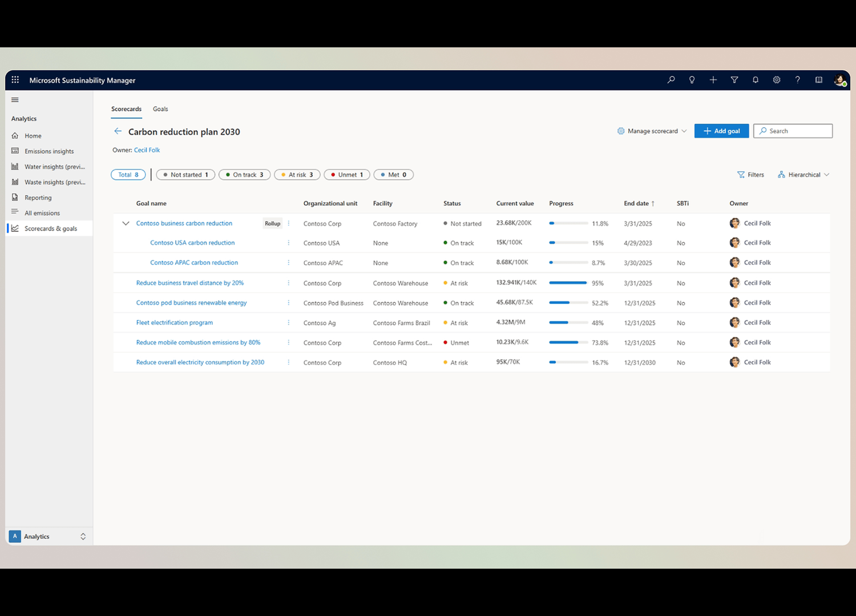Toggle the hamburger navigation menu
The width and height of the screenshot is (856, 616).
pos(15,100)
